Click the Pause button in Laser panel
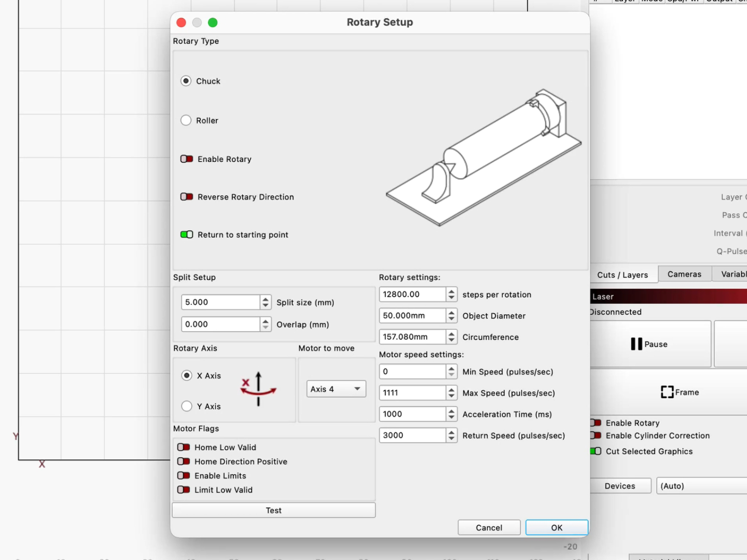The width and height of the screenshot is (747, 560). click(649, 344)
